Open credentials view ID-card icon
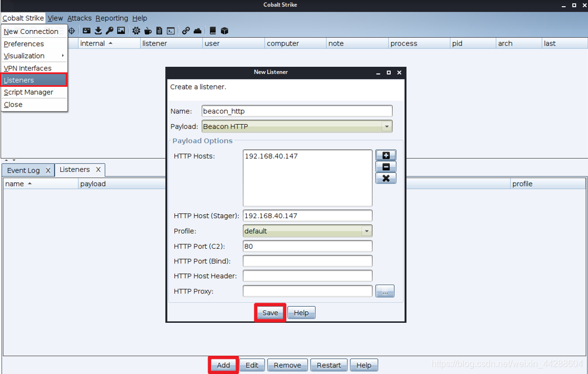This screenshot has width=588, height=374. (87, 31)
